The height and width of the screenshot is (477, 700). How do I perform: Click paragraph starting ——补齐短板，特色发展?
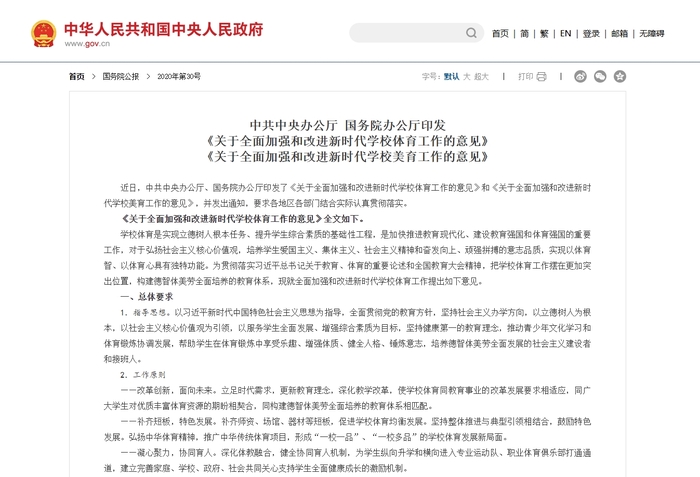347,429
